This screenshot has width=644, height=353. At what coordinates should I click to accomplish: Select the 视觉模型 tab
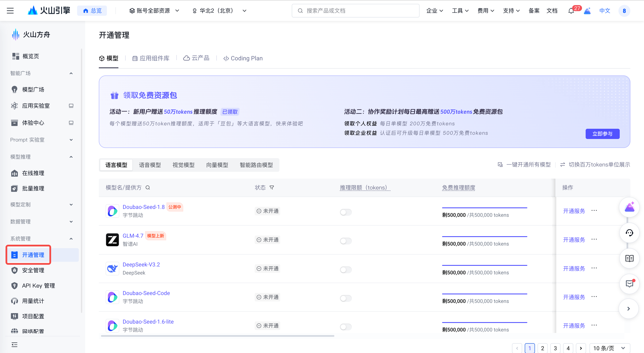(x=184, y=165)
